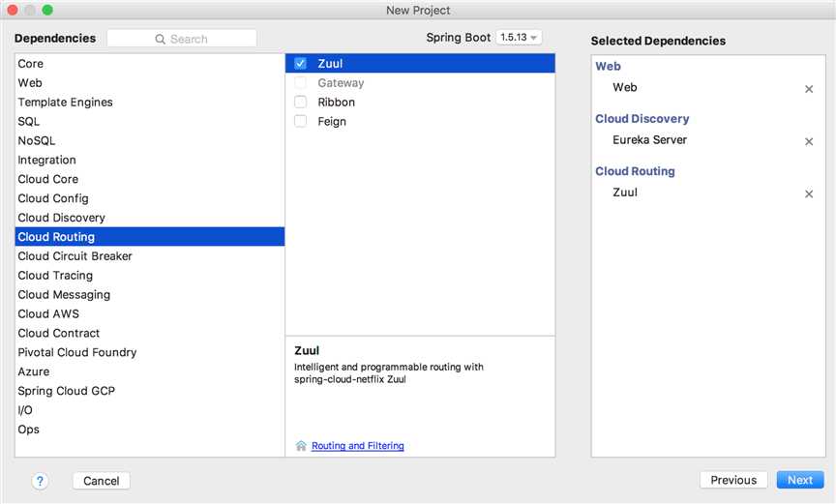Image resolution: width=836 pixels, height=504 pixels.
Task: Select the Cloud Config category
Action: pyautogui.click(x=53, y=198)
